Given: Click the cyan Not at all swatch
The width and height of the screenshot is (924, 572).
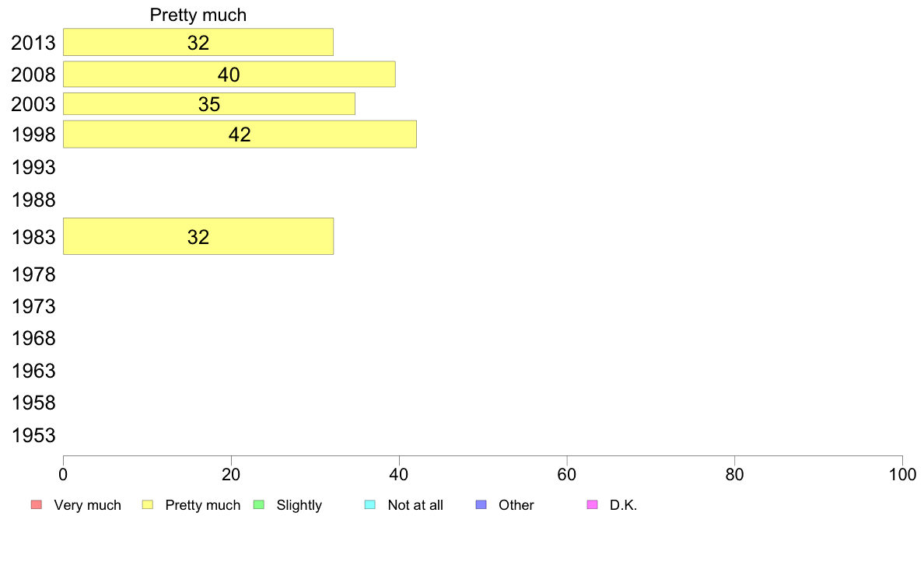Looking at the screenshot, I should [370, 505].
